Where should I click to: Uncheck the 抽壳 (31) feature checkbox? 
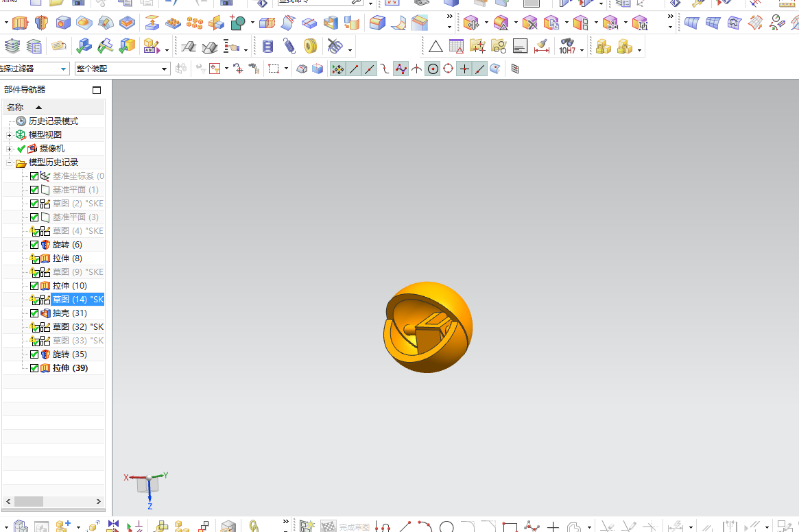click(x=34, y=313)
